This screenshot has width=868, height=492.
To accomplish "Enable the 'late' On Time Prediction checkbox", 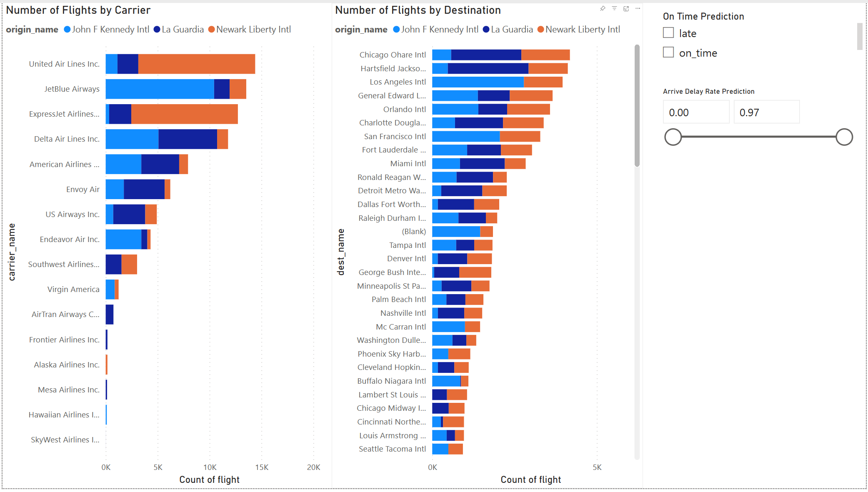I will click(x=666, y=33).
